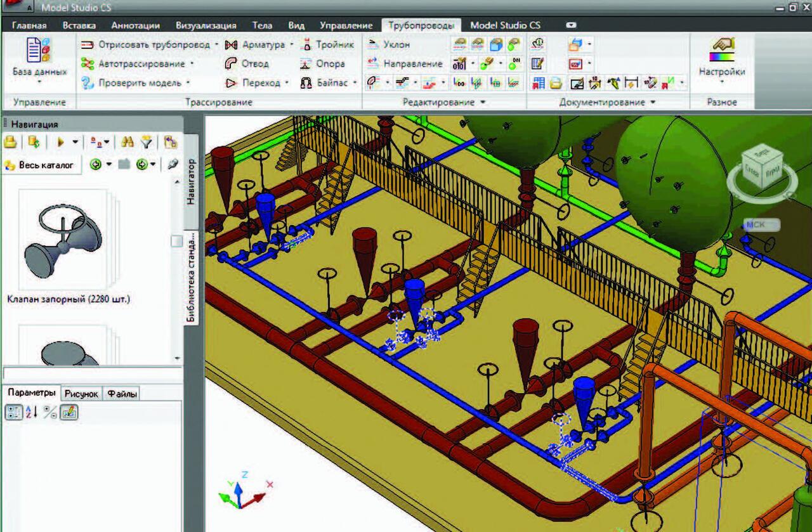Select Отрисовать трубопровод pipeline drawing tool
This screenshot has height=532, width=812.
pos(145,44)
